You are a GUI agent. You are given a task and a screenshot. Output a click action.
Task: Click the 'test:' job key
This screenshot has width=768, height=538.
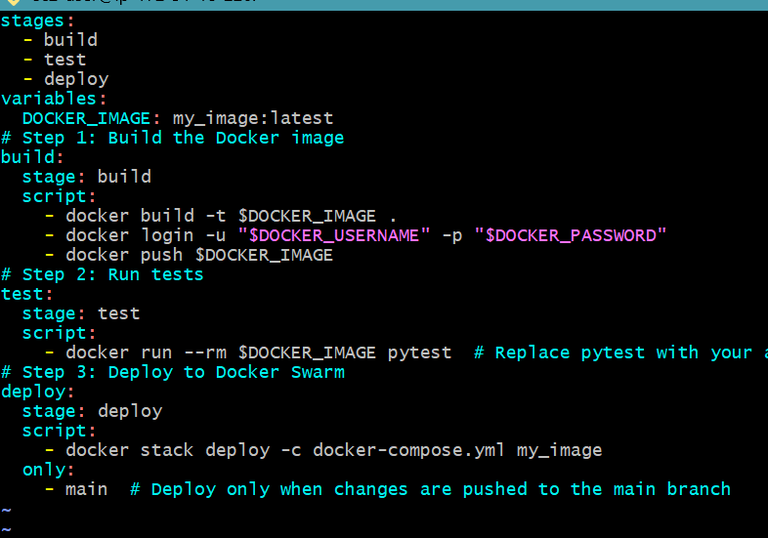tap(27, 294)
